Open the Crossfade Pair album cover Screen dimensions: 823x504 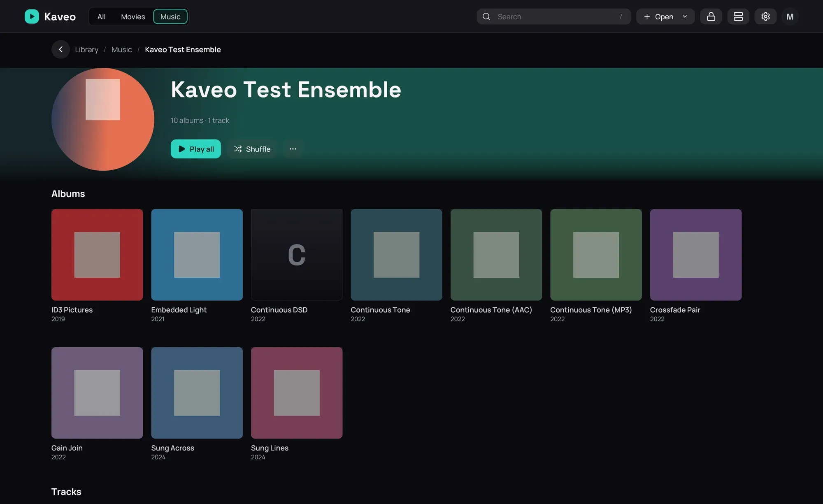(x=696, y=255)
